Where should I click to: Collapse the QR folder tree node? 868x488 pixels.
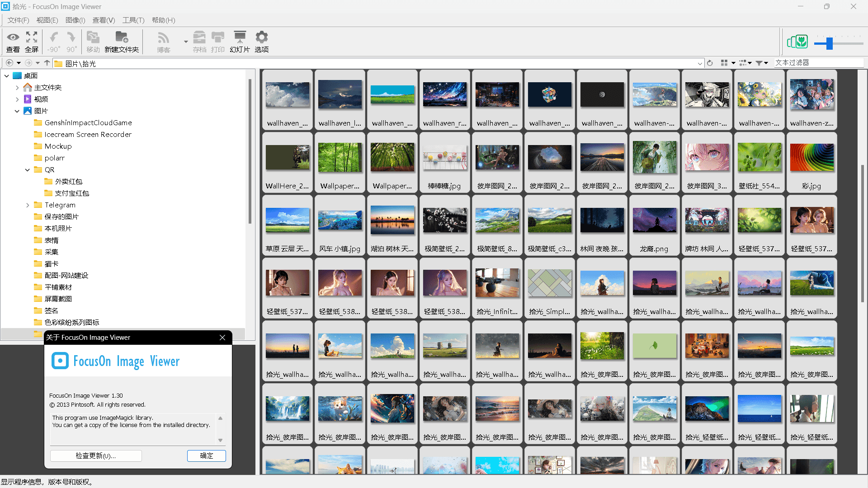pos(28,170)
